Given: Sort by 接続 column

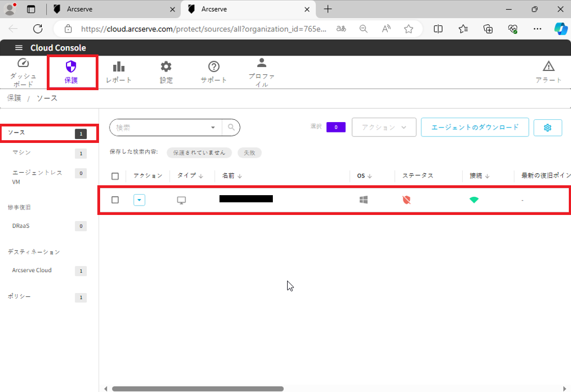Looking at the screenshot, I should click(x=479, y=176).
